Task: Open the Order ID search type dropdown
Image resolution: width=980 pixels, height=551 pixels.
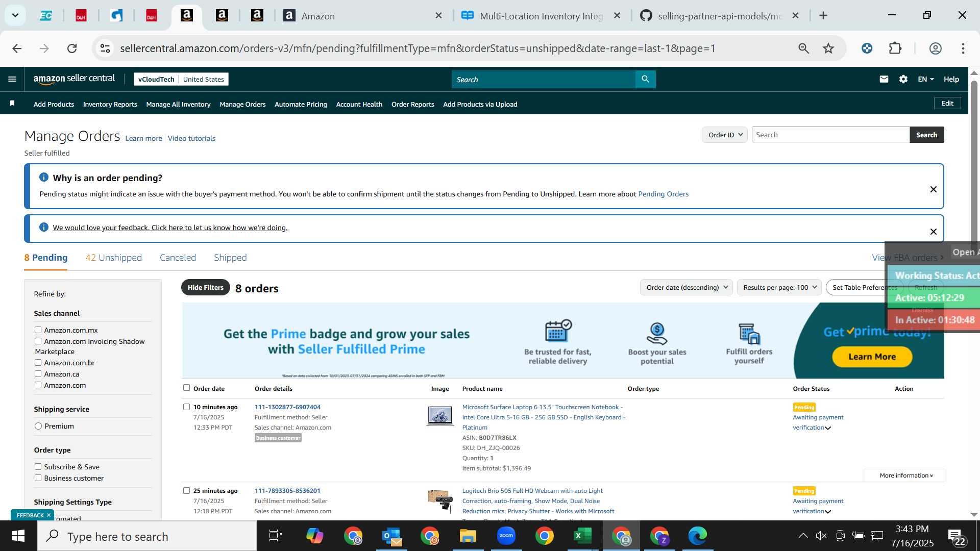Action: 724,135
